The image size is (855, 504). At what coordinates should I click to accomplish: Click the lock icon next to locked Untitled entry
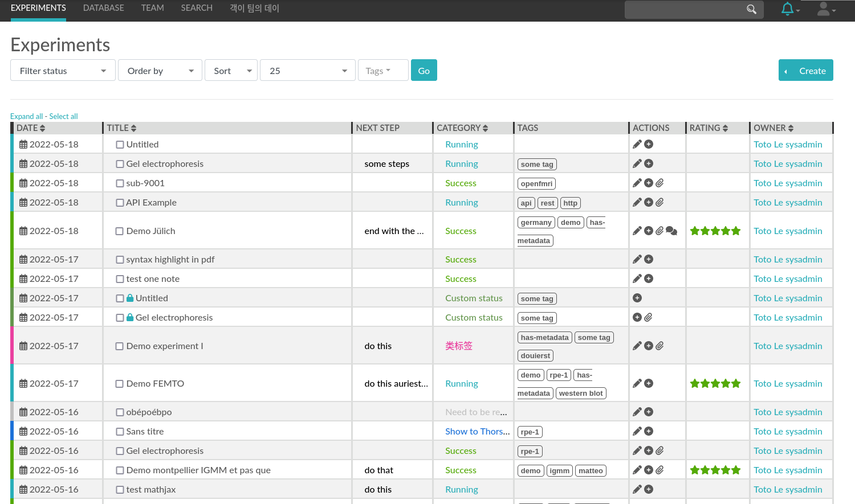(129, 297)
